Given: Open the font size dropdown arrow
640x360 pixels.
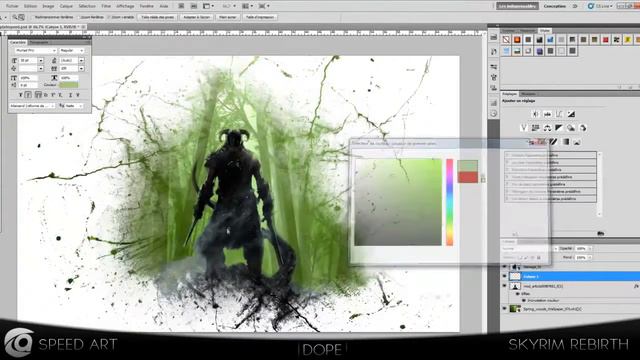Looking at the screenshot, I should click(x=41, y=60).
